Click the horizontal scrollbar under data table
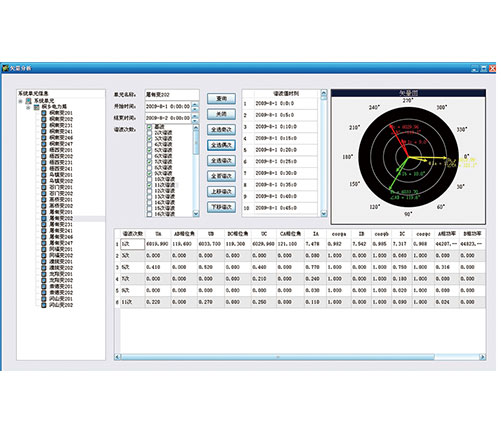This screenshot has height=432, width=501. point(300,357)
